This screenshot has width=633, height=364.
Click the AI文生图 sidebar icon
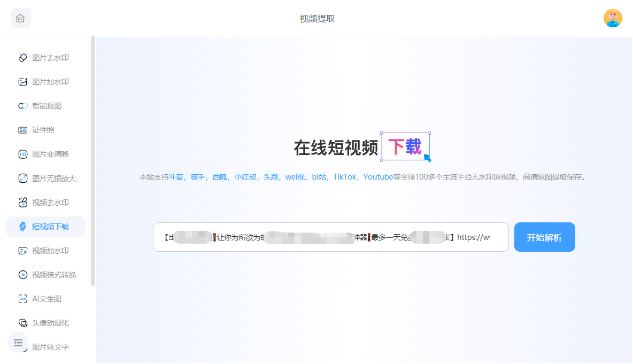[23, 299]
